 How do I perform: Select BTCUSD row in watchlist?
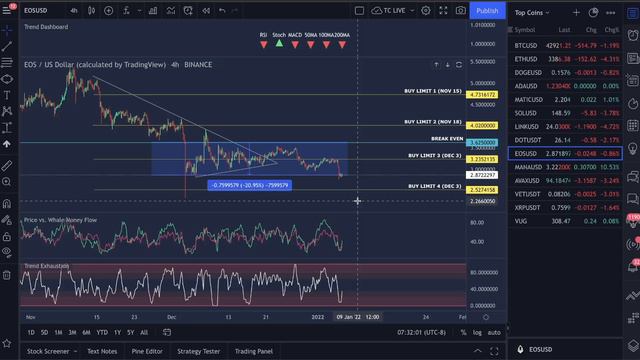pyautogui.click(x=565, y=45)
